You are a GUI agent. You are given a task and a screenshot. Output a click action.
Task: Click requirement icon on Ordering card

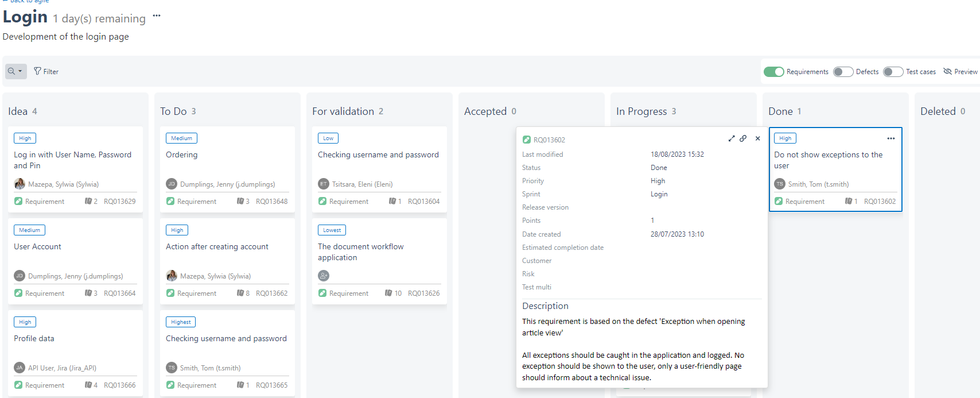(170, 201)
